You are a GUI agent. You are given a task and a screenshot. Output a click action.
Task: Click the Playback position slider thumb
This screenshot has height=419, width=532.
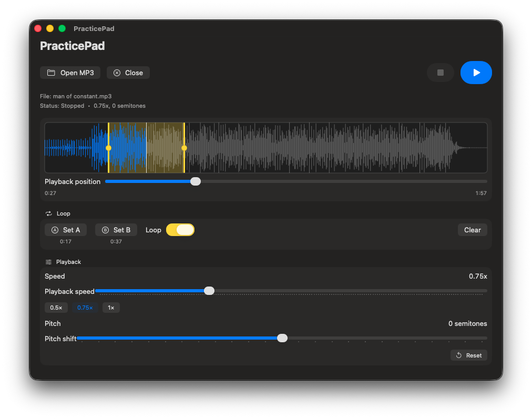196,181
